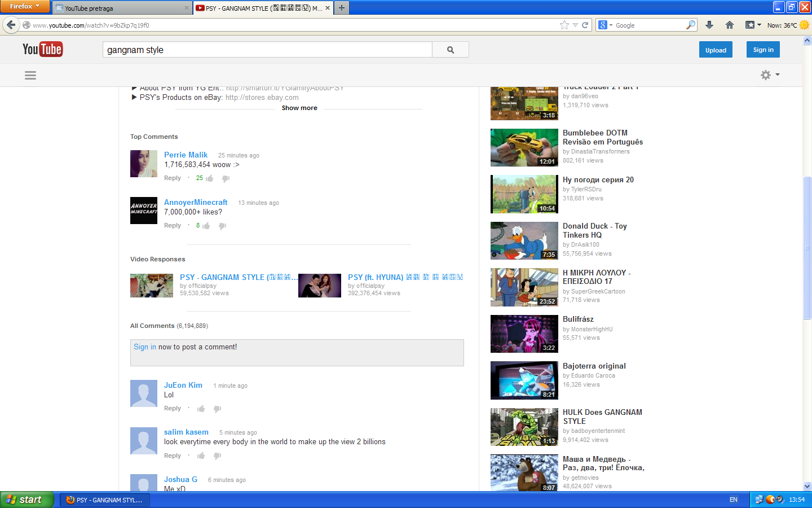Image resolution: width=812 pixels, height=508 pixels.
Task: Like Perrie Malik's comment
Action: pyautogui.click(x=210, y=178)
